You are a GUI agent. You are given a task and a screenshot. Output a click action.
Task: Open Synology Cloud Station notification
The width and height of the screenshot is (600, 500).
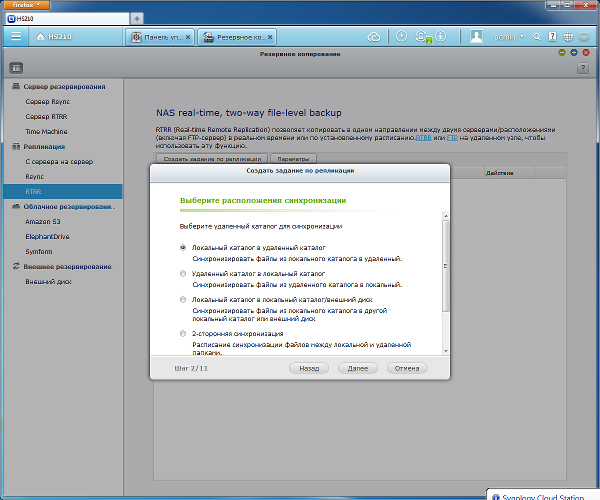coord(543,497)
